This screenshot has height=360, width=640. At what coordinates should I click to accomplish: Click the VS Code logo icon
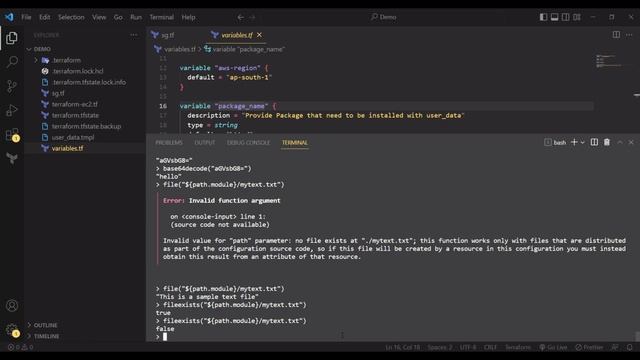coord(9,17)
